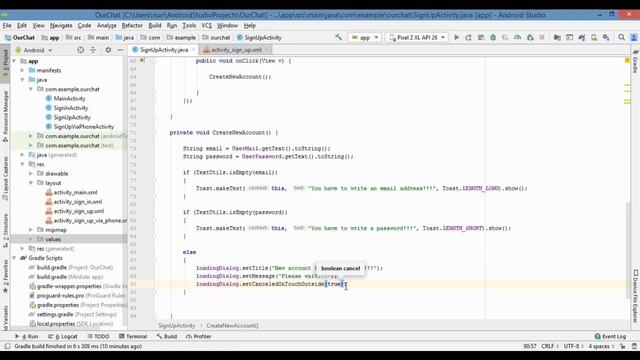
Task: Toggle fold marker beside onClick at line 62
Action: pos(155,61)
